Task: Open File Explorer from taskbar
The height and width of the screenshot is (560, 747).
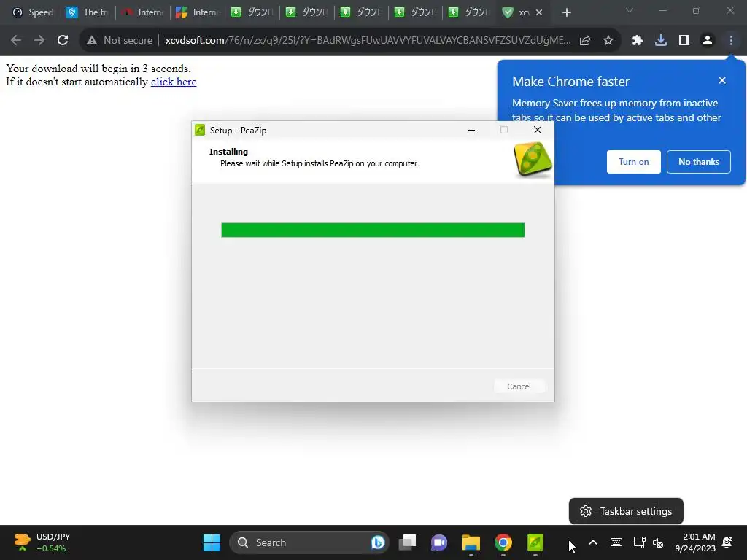Action: coord(471,542)
